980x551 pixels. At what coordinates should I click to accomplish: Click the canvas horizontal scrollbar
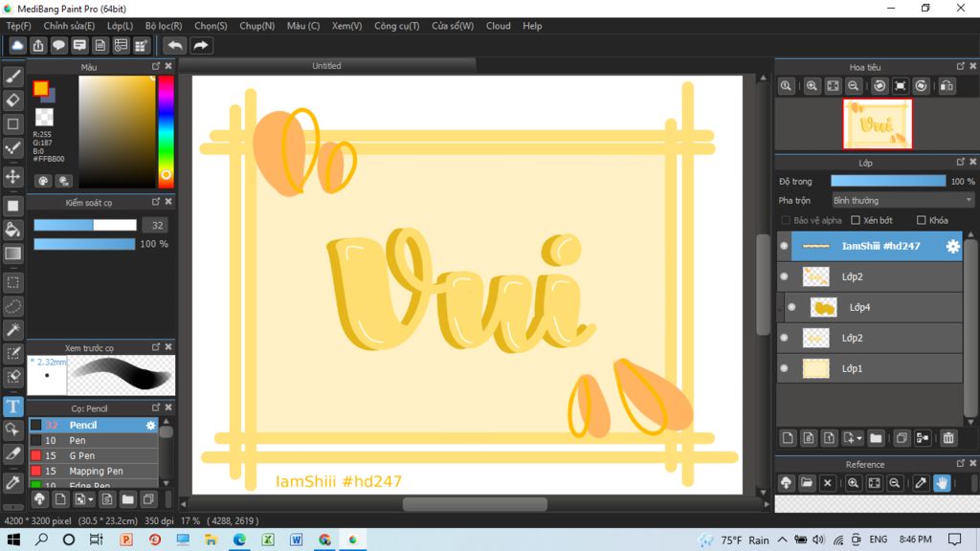coord(475,504)
